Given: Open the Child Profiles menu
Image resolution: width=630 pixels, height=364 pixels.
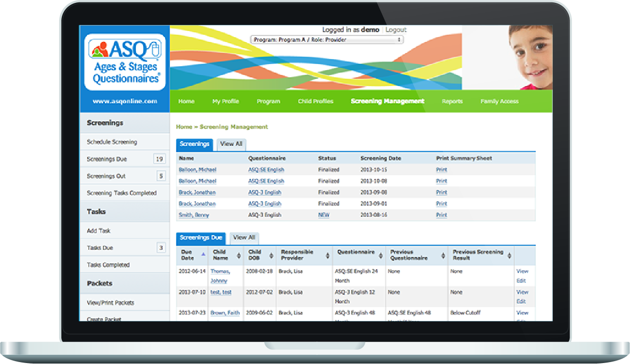Looking at the screenshot, I should coord(315,101).
